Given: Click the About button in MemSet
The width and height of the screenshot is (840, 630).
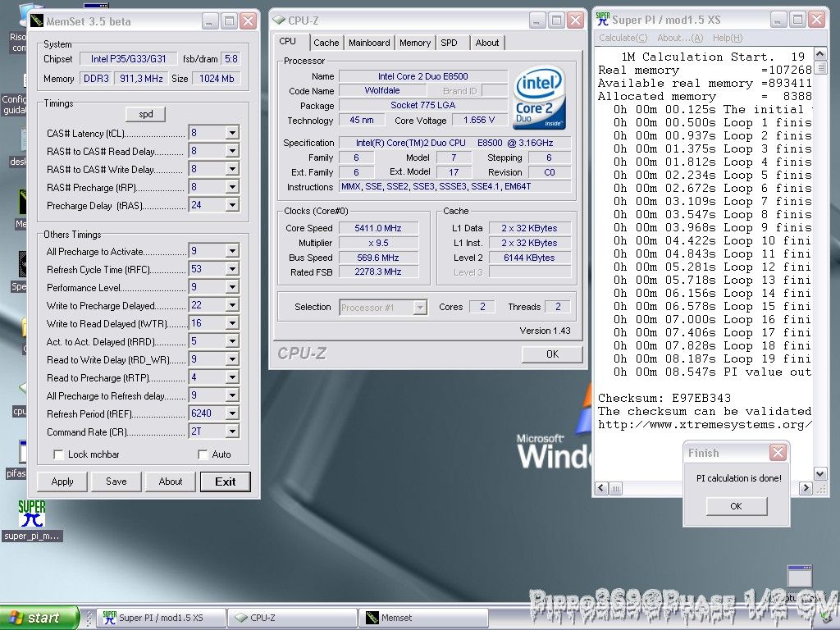Looking at the screenshot, I should [171, 482].
